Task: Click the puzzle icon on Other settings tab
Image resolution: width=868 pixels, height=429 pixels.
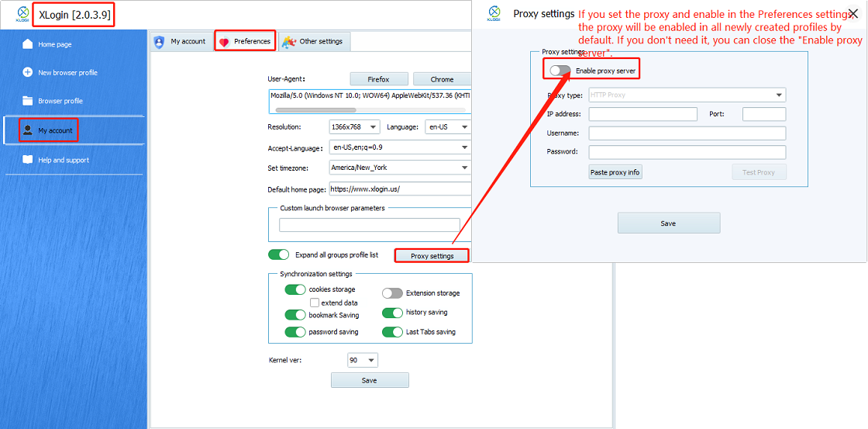Action: click(x=288, y=42)
